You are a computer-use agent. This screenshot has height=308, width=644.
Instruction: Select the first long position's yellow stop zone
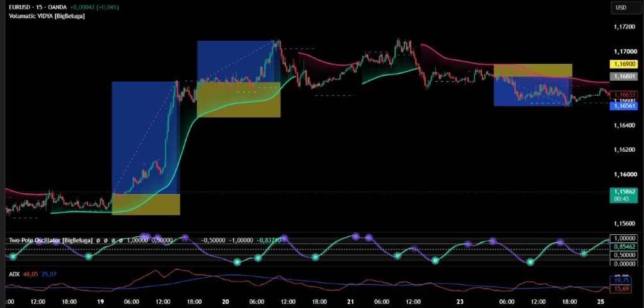[x=146, y=204]
